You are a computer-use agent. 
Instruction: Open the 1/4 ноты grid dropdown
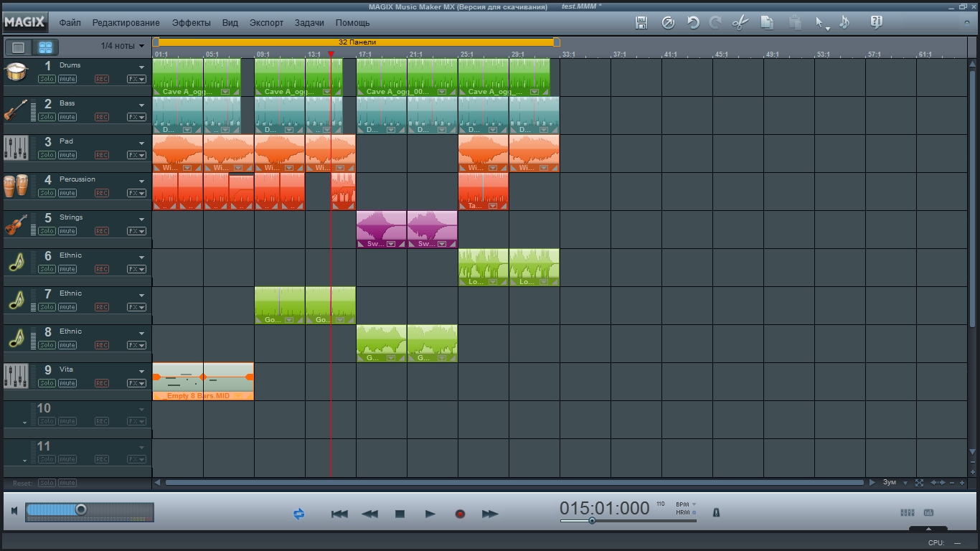[x=123, y=46]
